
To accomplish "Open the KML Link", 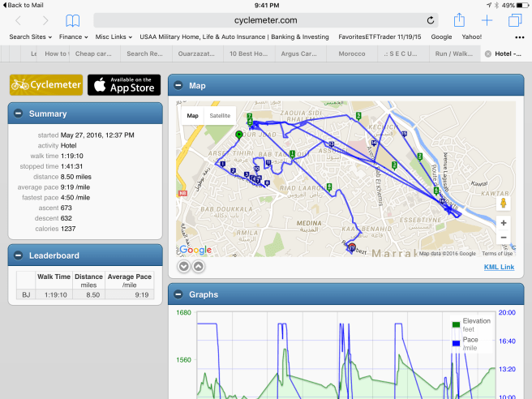I will [499, 267].
